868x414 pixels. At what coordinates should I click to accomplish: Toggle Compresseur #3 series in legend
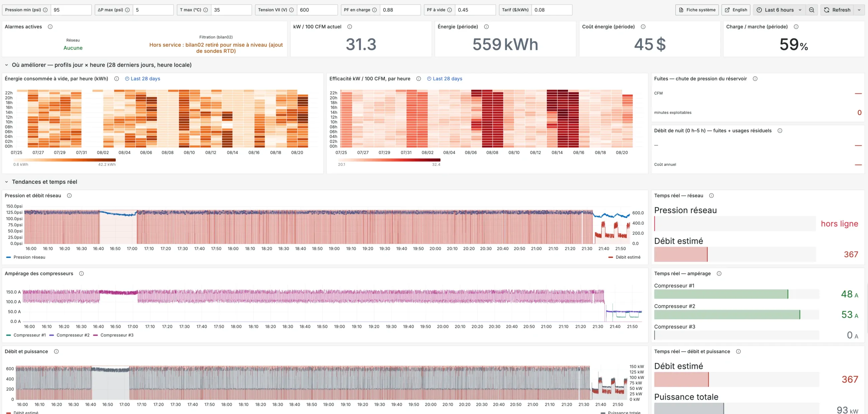pyautogui.click(x=113, y=335)
